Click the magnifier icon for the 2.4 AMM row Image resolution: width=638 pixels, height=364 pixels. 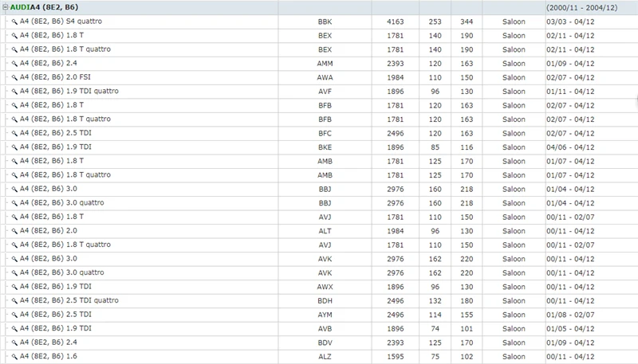pyautogui.click(x=14, y=64)
